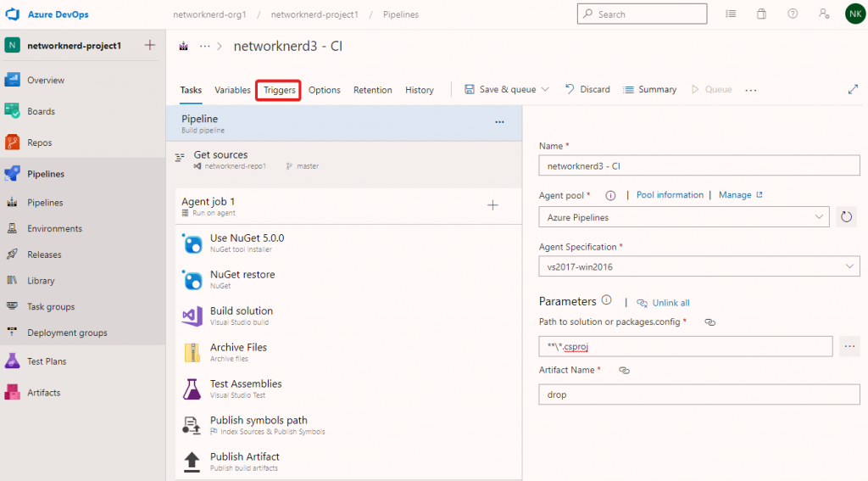Add a task to Agent job 1
The image size is (868, 481).
coord(492,205)
